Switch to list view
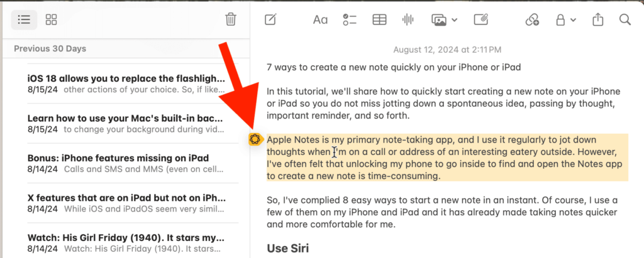This screenshot has height=258, width=644. pyautogui.click(x=24, y=19)
